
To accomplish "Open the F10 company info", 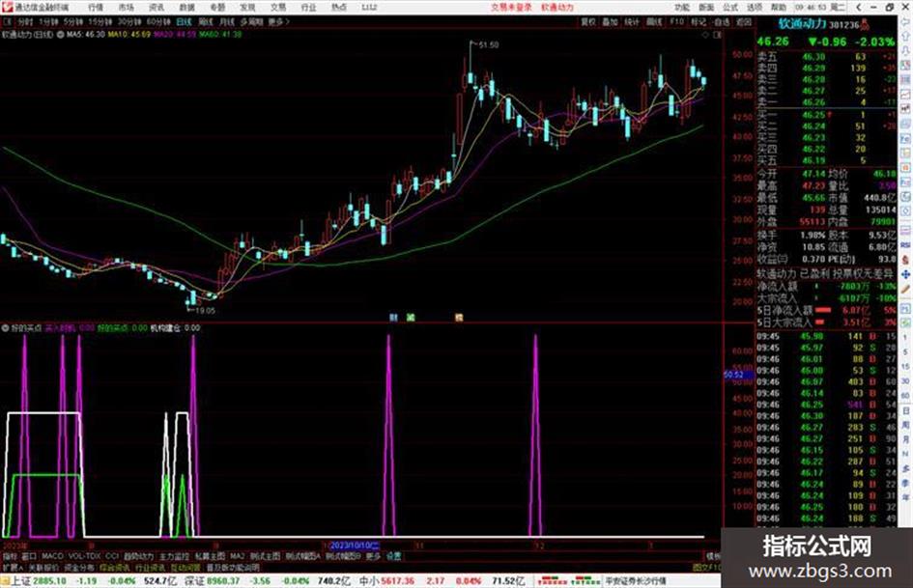I will pos(676,21).
